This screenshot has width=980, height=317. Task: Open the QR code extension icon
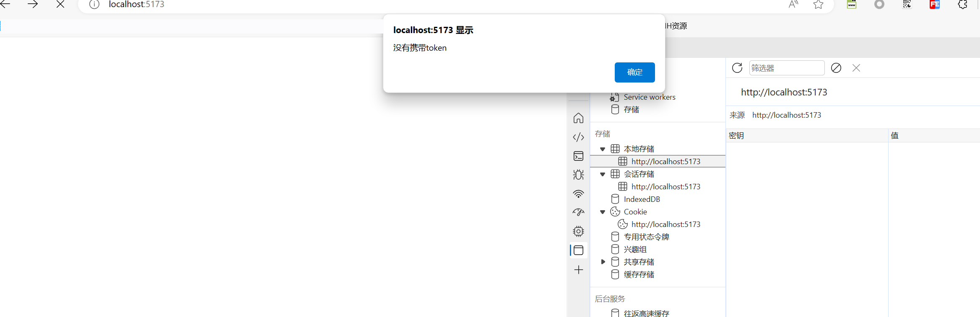[907, 4]
